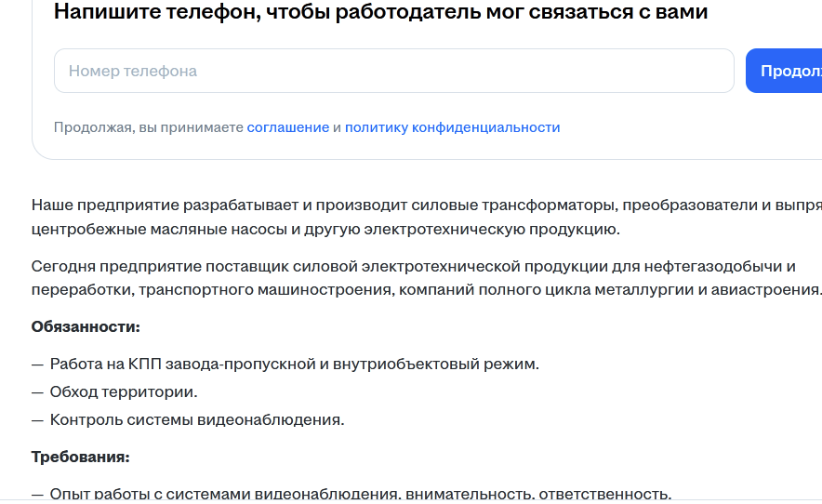Click the 'Обязанности:' section heading
This screenshot has width=822, height=504.
86,326
